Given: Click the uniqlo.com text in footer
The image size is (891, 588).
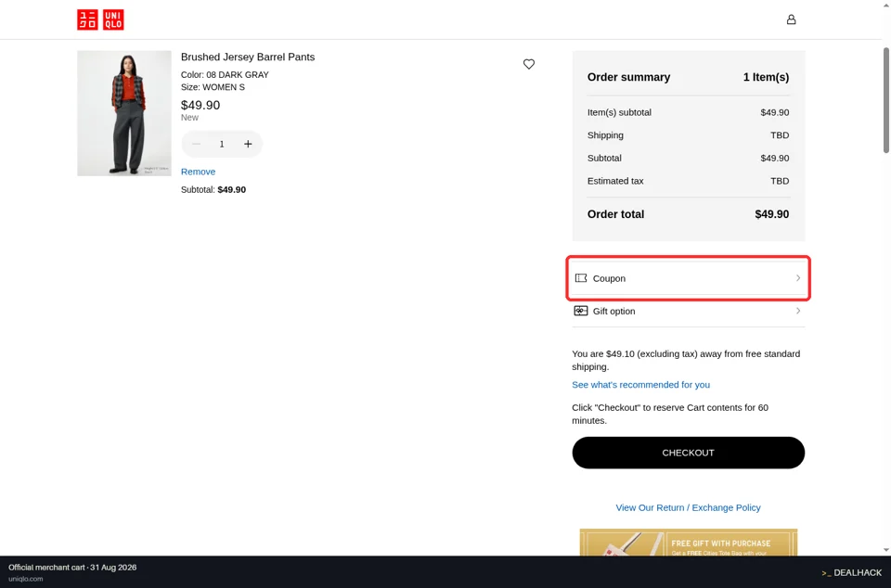Looking at the screenshot, I should point(26,579).
